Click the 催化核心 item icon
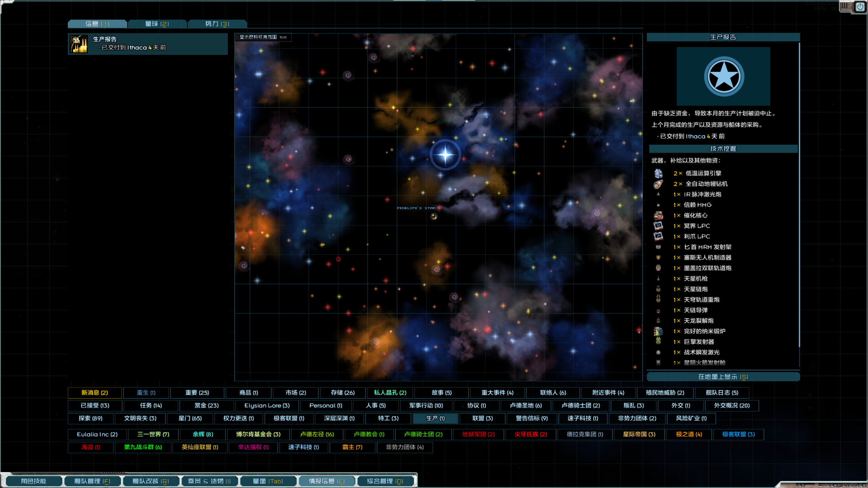 (x=658, y=216)
